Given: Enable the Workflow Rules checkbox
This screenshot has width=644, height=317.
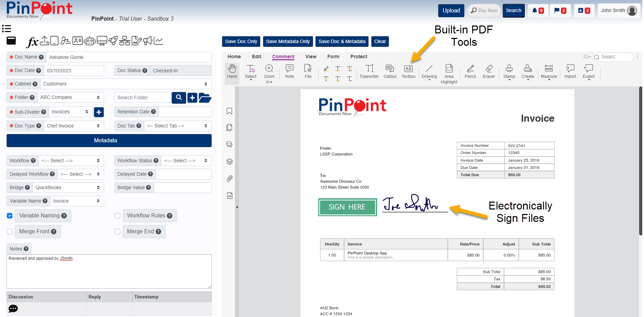Looking at the screenshot, I should tap(118, 215).
